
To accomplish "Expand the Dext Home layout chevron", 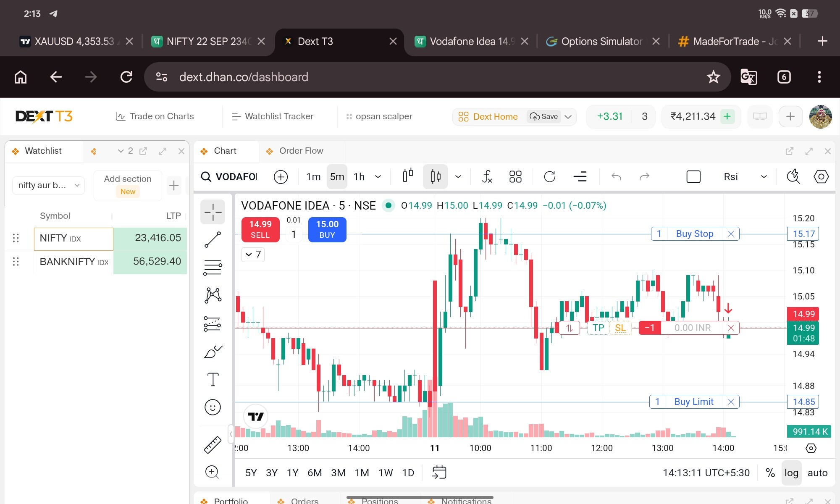I will pyautogui.click(x=568, y=117).
